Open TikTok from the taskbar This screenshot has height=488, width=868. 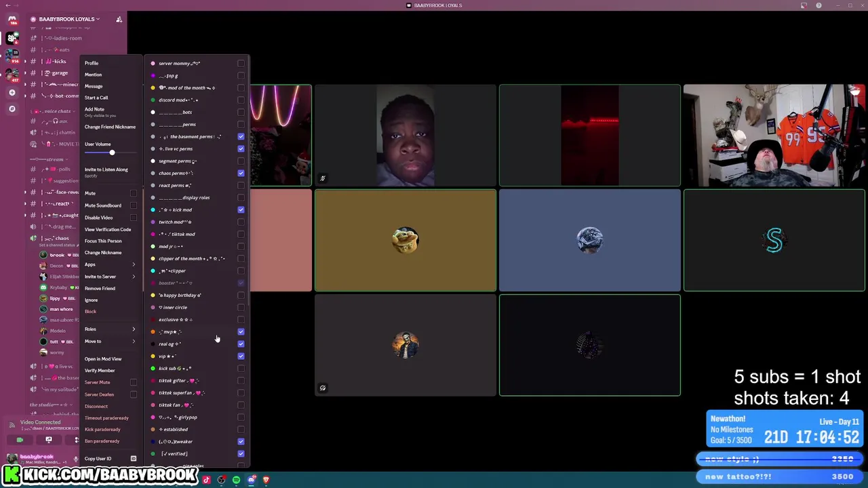tap(207, 480)
